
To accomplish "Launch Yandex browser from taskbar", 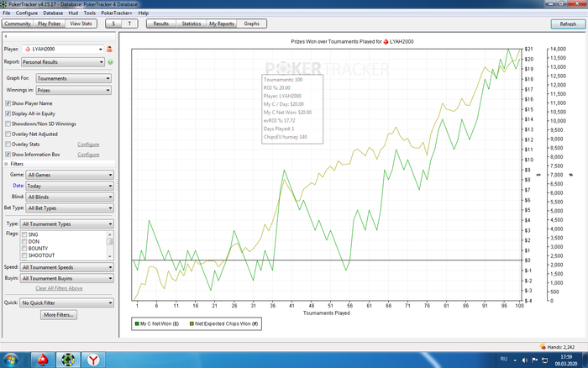I will [93, 360].
